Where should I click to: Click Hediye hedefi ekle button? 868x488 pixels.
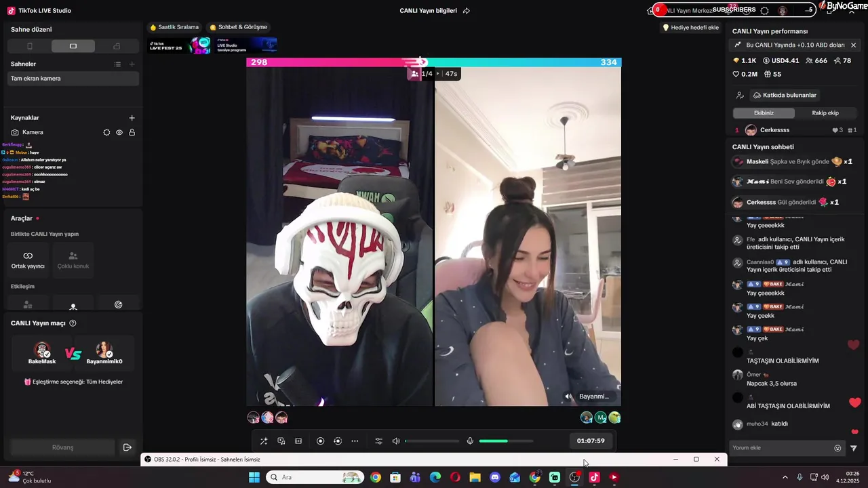click(x=690, y=28)
